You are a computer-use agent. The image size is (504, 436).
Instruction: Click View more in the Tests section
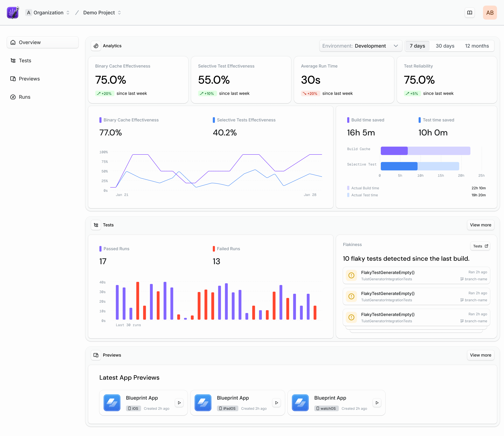480,225
